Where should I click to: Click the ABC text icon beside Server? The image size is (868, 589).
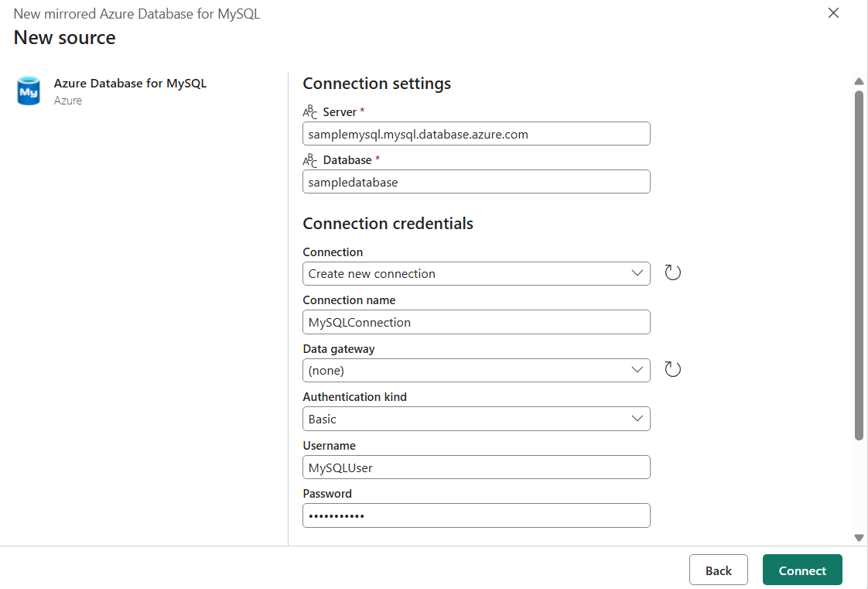310,111
